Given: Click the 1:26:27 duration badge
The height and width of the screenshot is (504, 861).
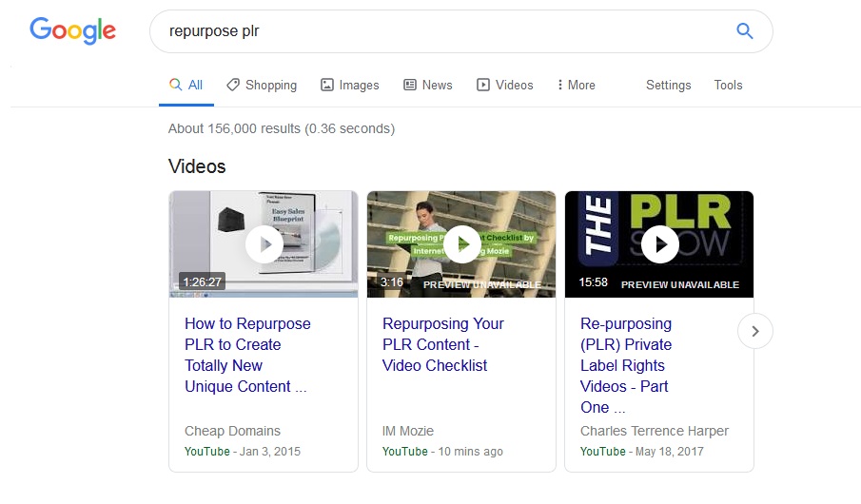Looking at the screenshot, I should click(x=202, y=282).
